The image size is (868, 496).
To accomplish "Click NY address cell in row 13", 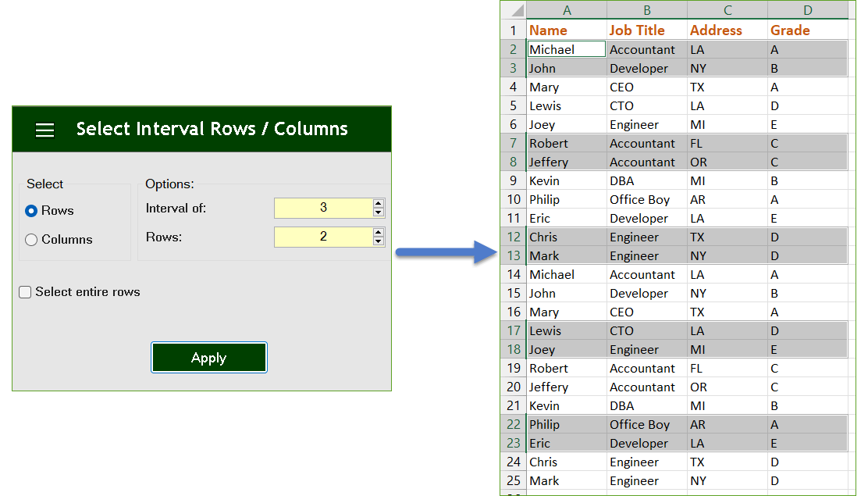I will 727,255.
